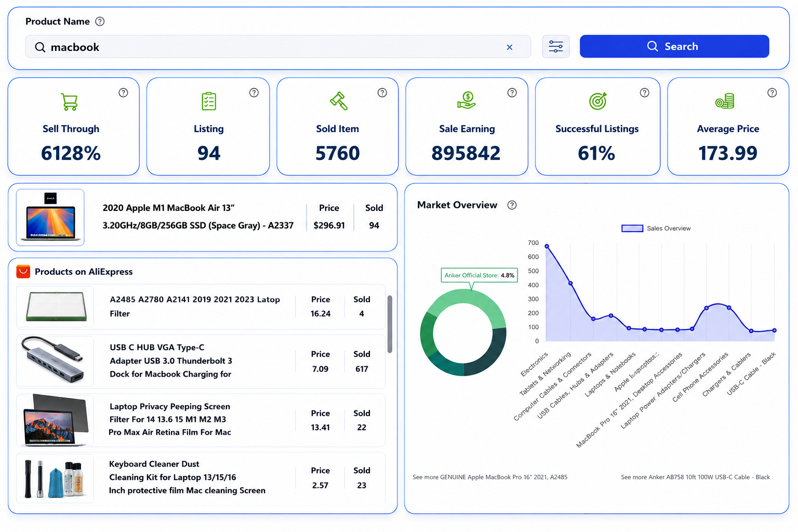Open the USB C HUB product thumbnail
798x532 pixels.
[56, 361]
